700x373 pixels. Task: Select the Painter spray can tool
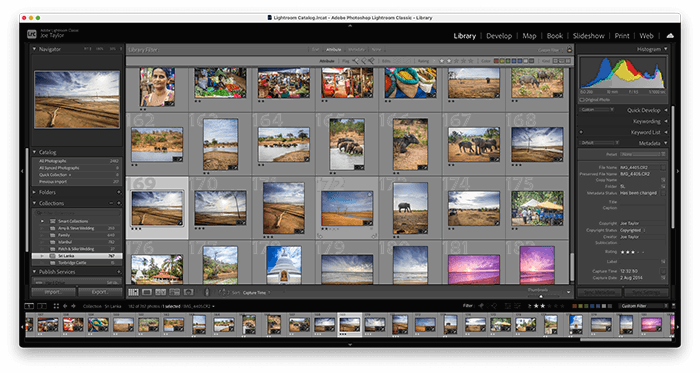pyautogui.click(x=207, y=292)
